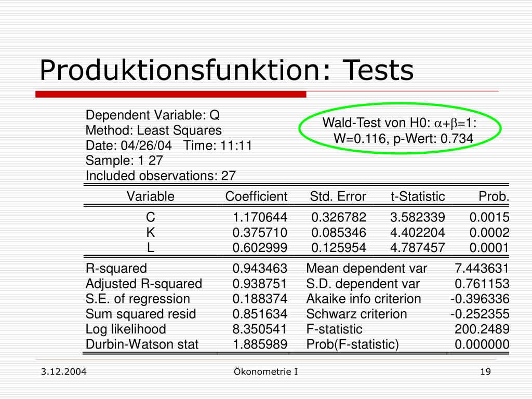Screen dimensions: 532x399
Task: Select the 'Sample: 1 27' line
Action: coord(124,161)
